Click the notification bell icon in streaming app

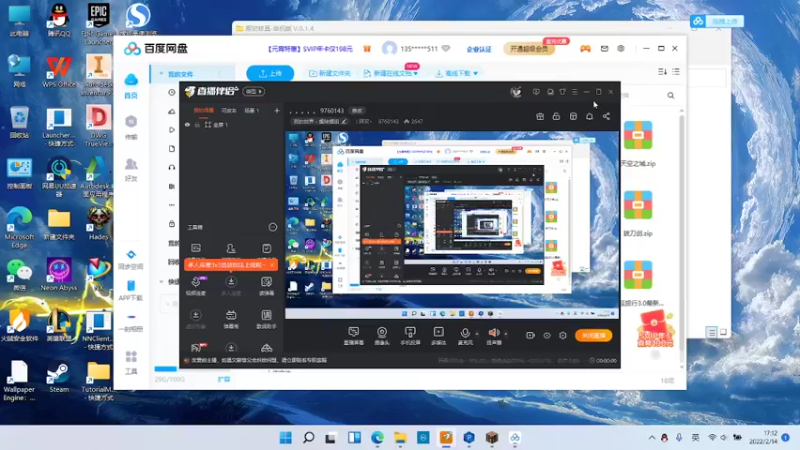click(589, 116)
